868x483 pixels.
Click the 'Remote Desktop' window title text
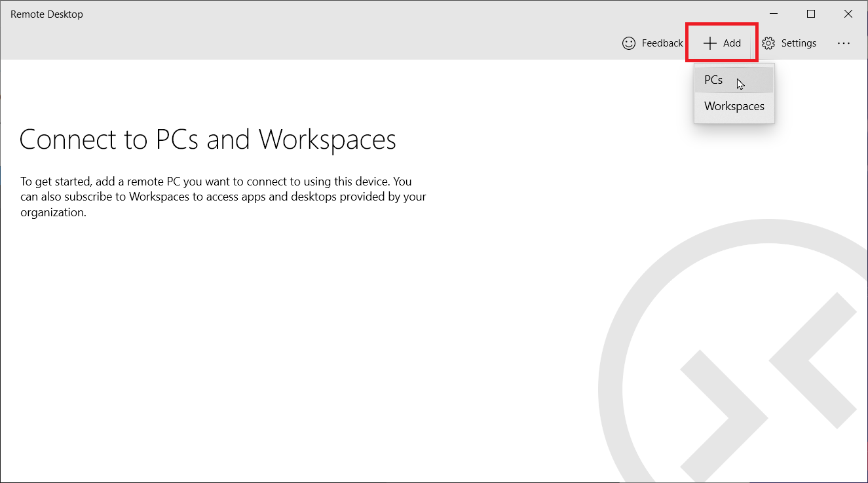pos(47,14)
